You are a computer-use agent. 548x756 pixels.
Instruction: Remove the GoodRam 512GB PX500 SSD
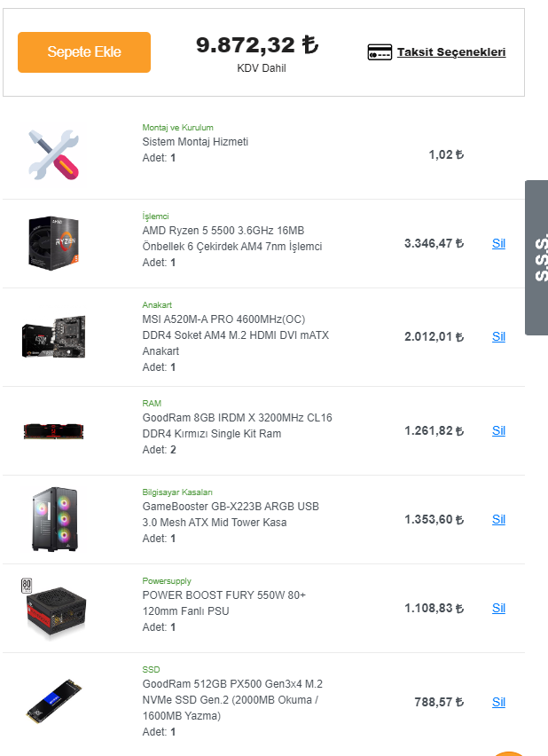(x=498, y=702)
